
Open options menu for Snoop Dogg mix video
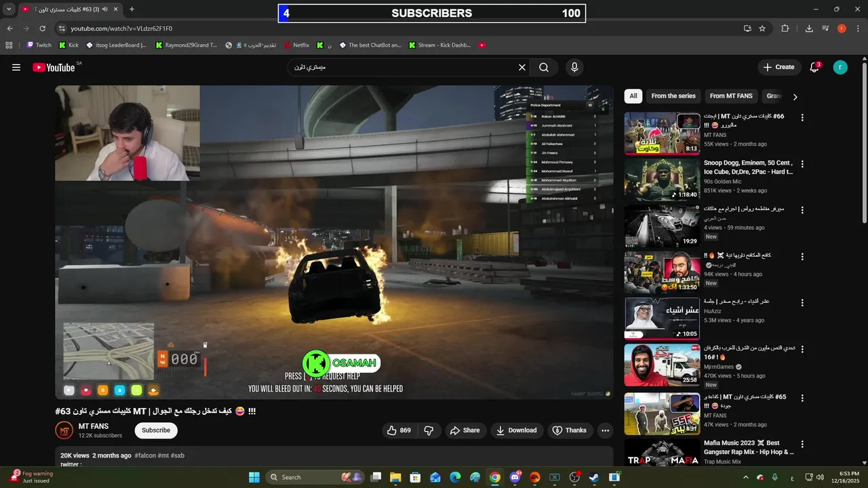pyautogui.click(x=802, y=164)
